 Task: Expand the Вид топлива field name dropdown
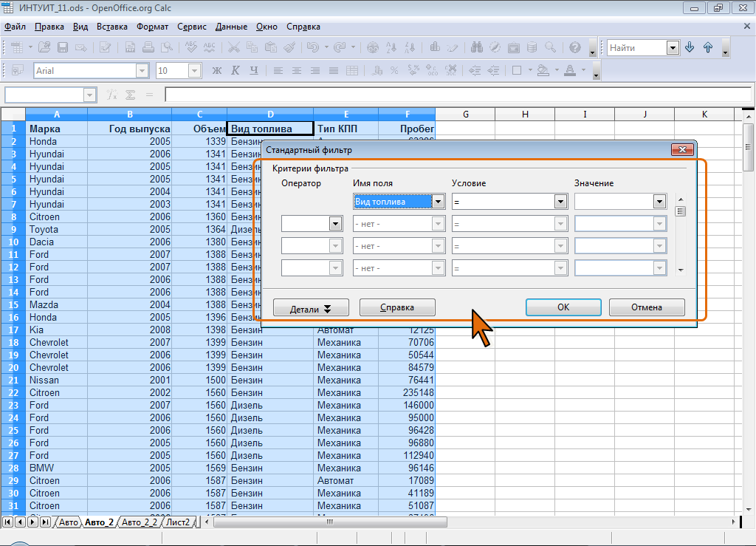438,202
